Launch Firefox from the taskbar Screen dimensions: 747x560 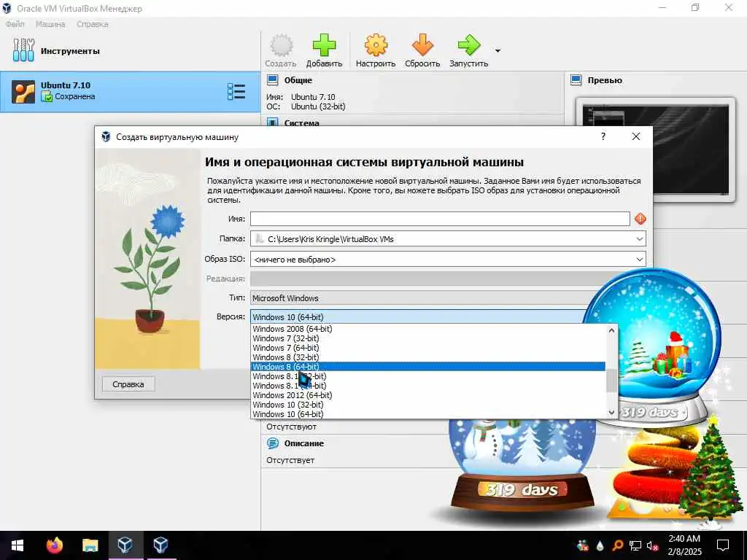coord(54,545)
